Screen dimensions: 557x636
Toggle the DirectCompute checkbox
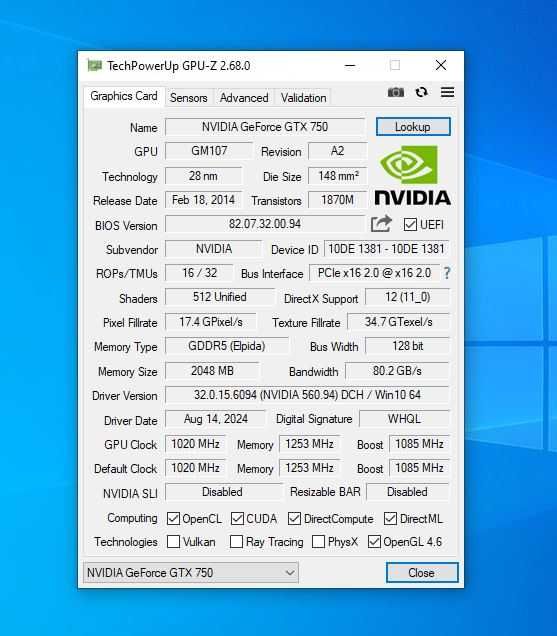click(294, 518)
